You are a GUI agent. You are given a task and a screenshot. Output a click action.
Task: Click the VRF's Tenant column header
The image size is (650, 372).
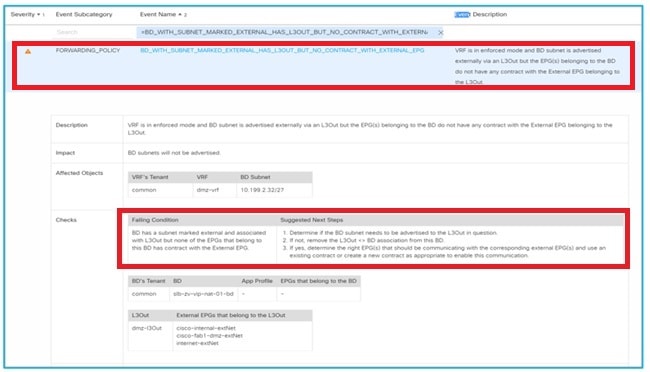pos(150,177)
